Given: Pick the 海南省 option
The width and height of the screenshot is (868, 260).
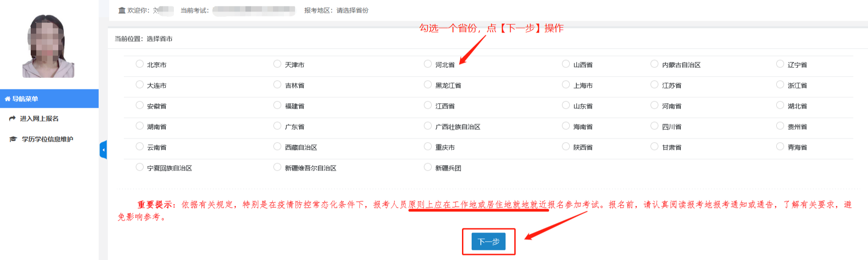Looking at the screenshot, I should 566,126.
